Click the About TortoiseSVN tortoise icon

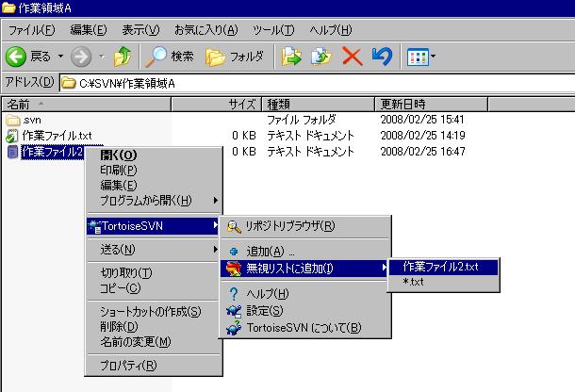(x=234, y=328)
